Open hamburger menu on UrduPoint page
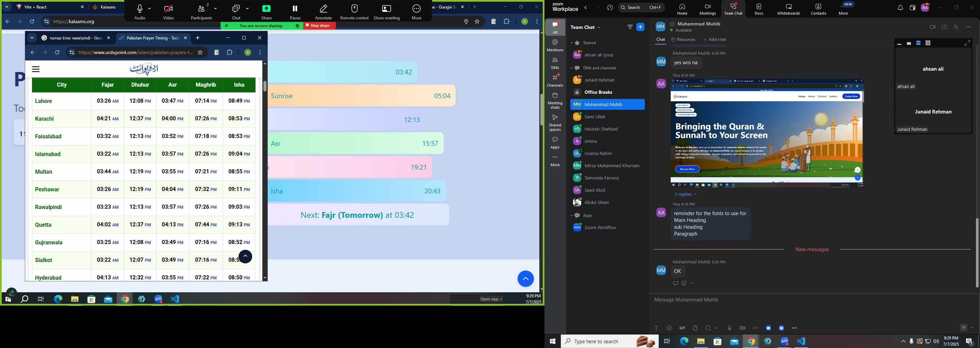Image resolution: width=980 pixels, height=348 pixels. [x=36, y=69]
